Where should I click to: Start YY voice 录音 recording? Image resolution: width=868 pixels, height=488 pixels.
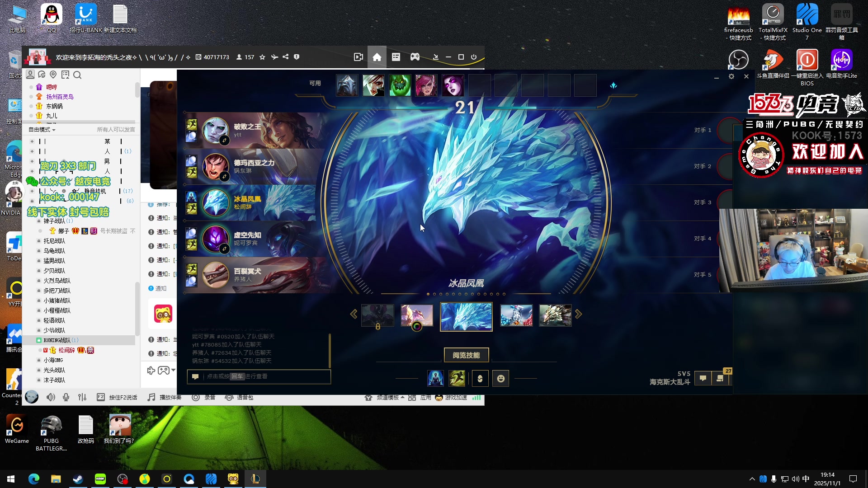pos(203,397)
